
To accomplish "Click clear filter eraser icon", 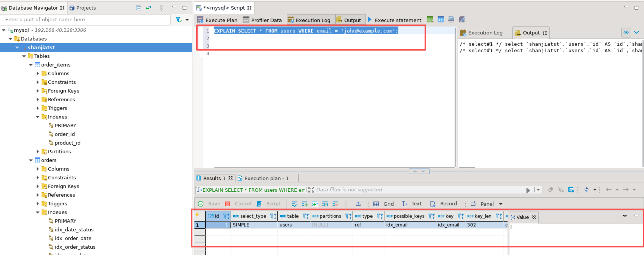I will pos(551,190).
